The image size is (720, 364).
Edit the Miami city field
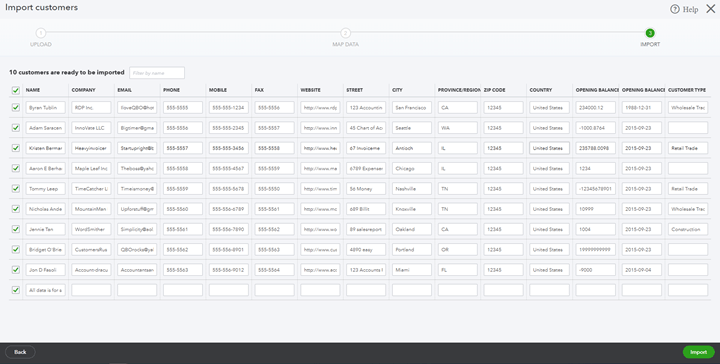coord(412,270)
